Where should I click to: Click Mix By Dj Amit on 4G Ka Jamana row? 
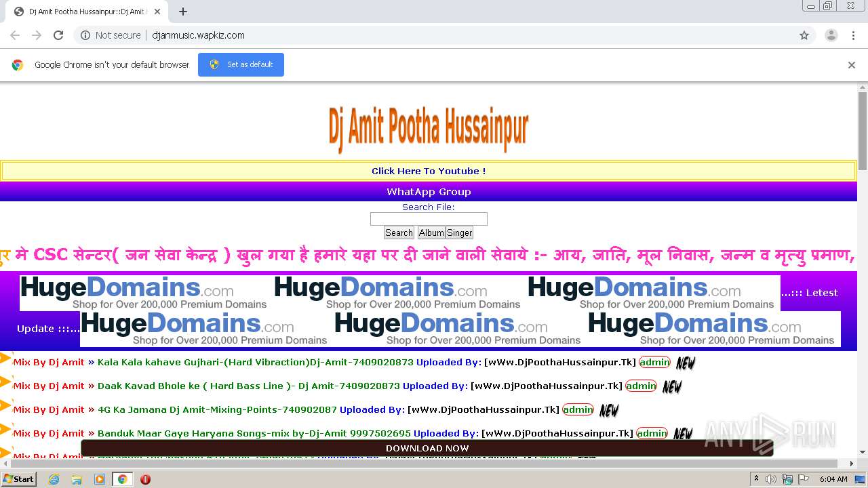click(49, 410)
